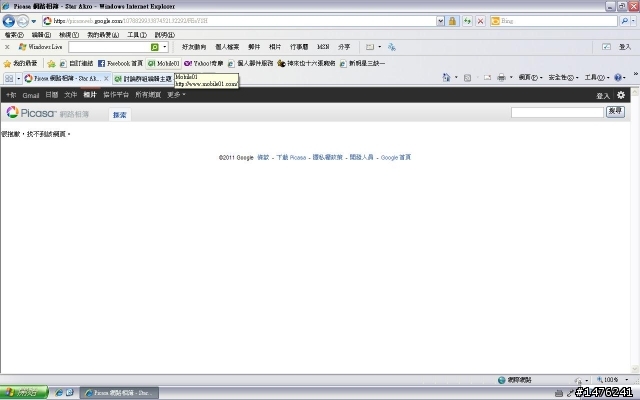Click the Print icon in the command bar

(502, 78)
